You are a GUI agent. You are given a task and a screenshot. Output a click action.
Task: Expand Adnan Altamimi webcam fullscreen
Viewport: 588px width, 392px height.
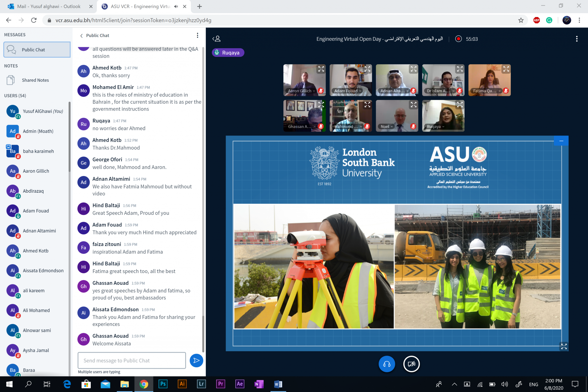click(413, 69)
